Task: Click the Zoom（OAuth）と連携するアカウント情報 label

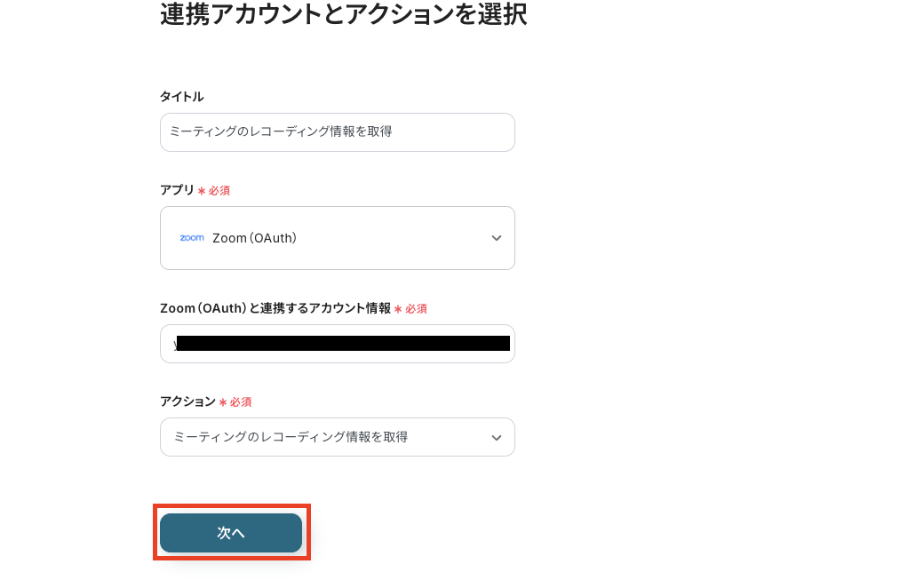Action: coord(275,308)
